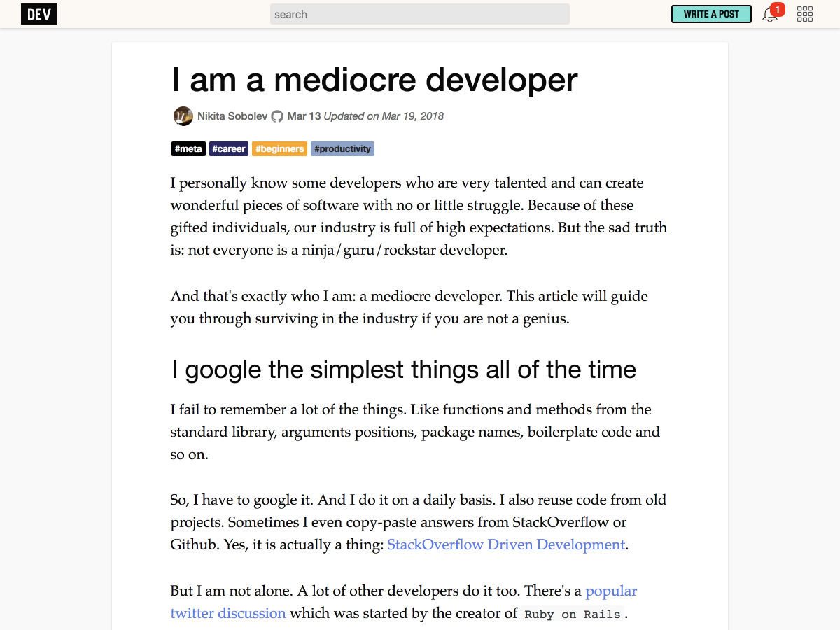This screenshot has width=840, height=630.
Task: Browse the #beginners tag
Action: pyautogui.click(x=279, y=148)
